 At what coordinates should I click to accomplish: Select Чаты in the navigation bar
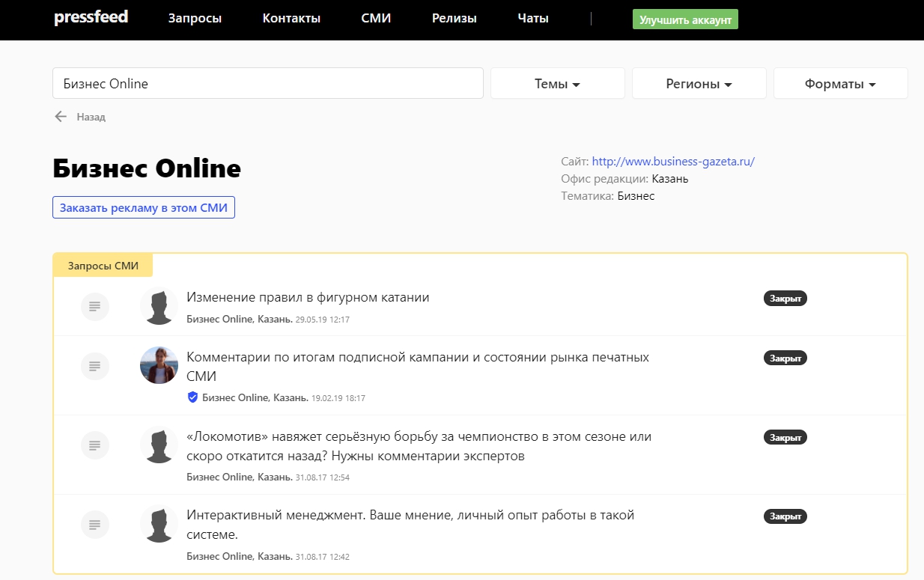pyautogui.click(x=532, y=19)
